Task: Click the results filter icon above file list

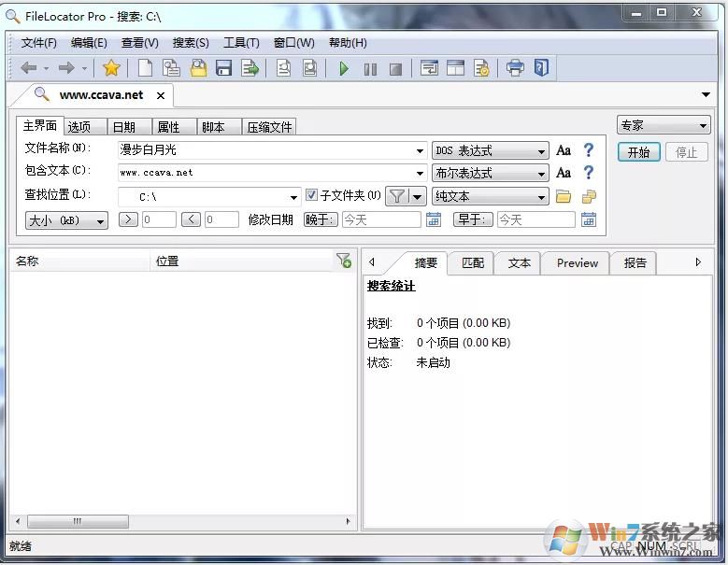Action: pyautogui.click(x=343, y=261)
